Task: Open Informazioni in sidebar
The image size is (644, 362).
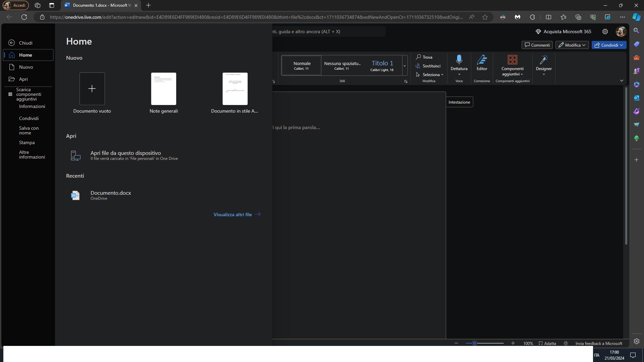Action: pyautogui.click(x=32, y=106)
